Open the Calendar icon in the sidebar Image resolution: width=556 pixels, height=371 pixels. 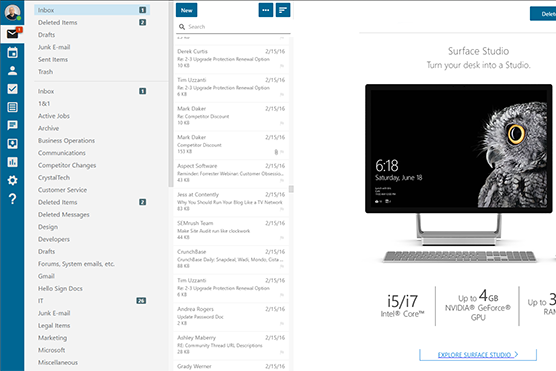point(12,52)
